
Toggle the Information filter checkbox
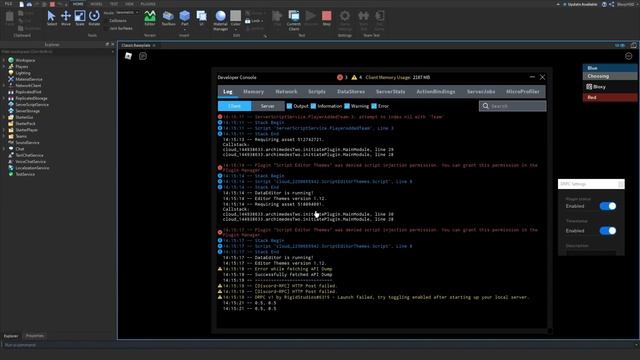pos(313,106)
